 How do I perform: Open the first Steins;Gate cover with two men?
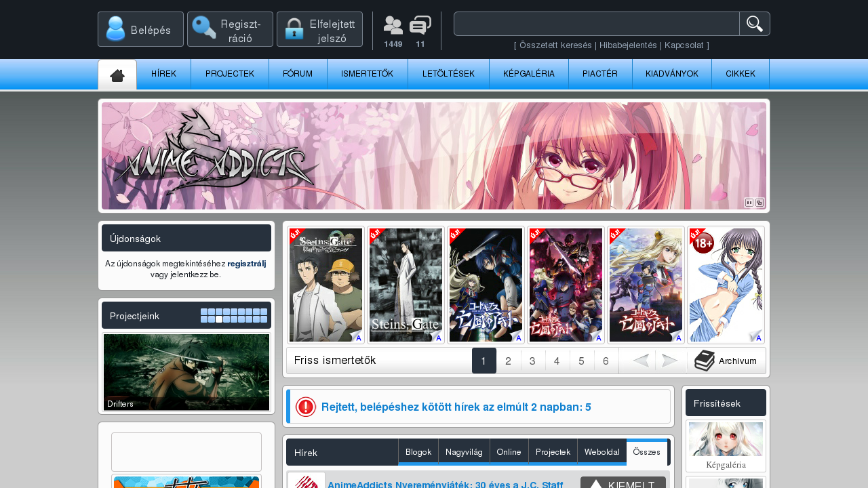pos(325,285)
